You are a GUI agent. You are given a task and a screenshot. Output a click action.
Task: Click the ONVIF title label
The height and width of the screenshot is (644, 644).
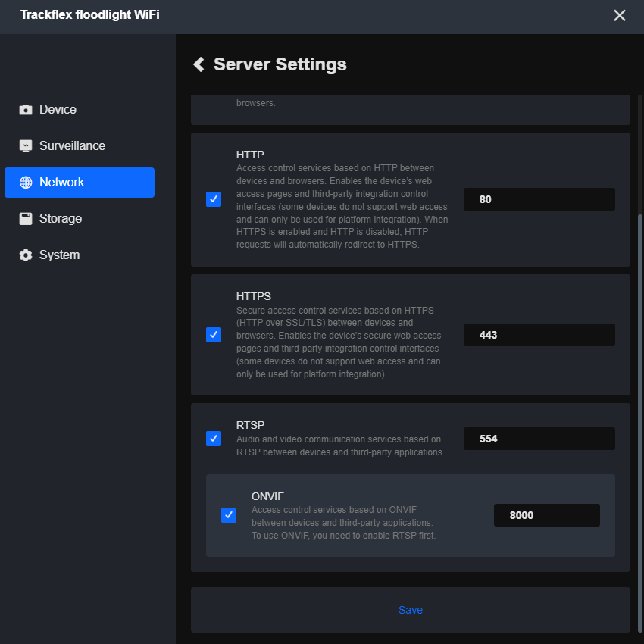267,496
